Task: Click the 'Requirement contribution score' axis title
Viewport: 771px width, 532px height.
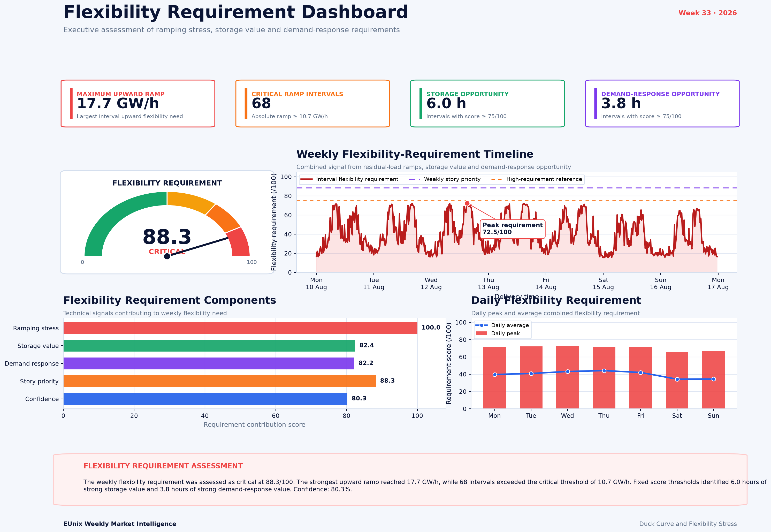Action: [254, 425]
